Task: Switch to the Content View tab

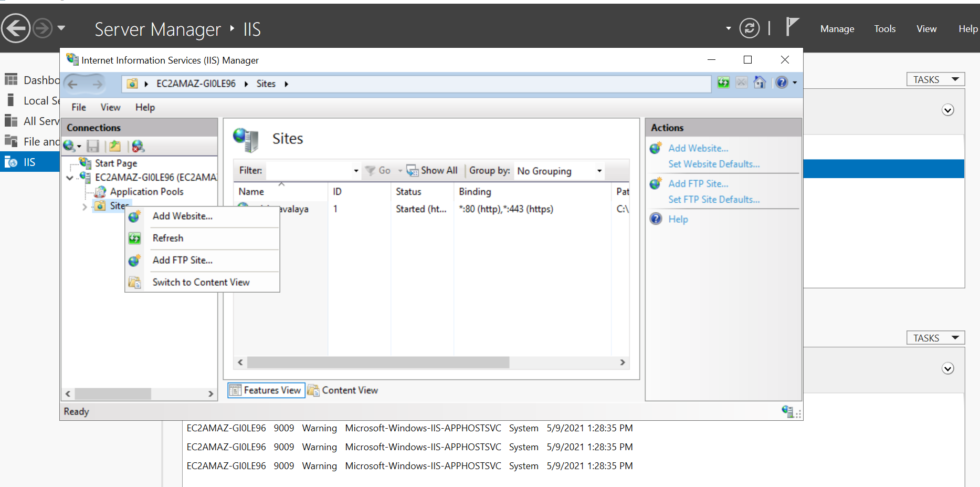Action: point(343,390)
